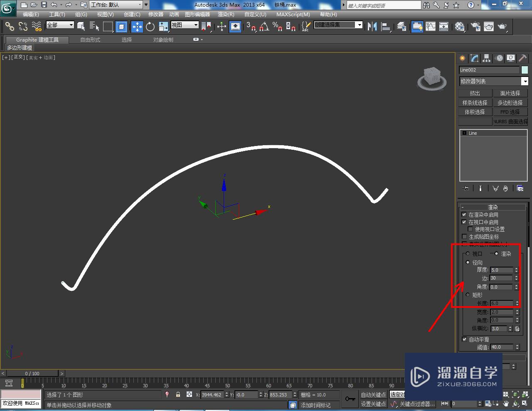Click the 挤出 modifier button

(x=475, y=93)
